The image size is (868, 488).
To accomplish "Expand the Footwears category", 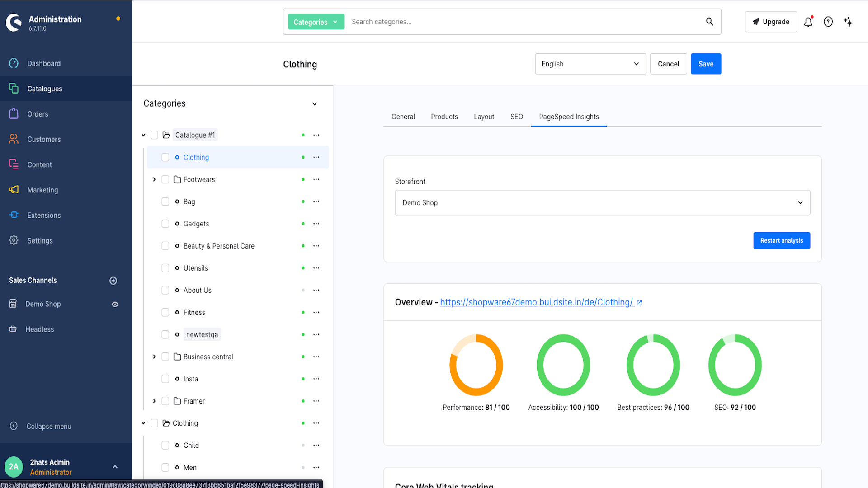I will (x=154, y=179).
